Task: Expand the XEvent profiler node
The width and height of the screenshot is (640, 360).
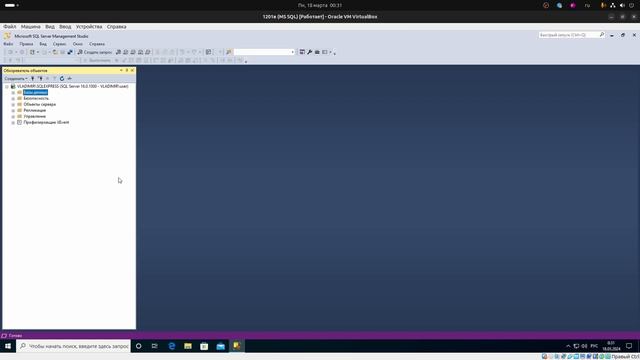Action: tap(13, 122)
